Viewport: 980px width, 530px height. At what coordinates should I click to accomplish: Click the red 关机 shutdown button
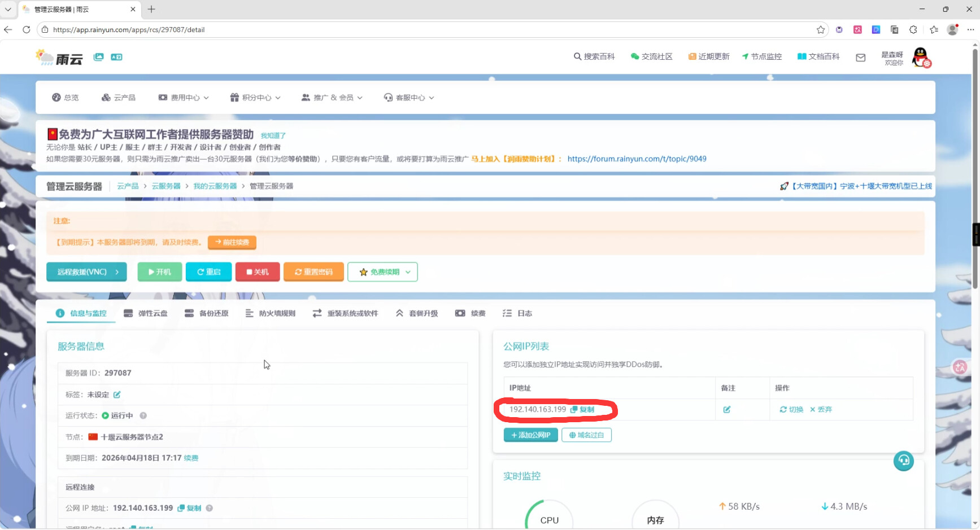258,272
